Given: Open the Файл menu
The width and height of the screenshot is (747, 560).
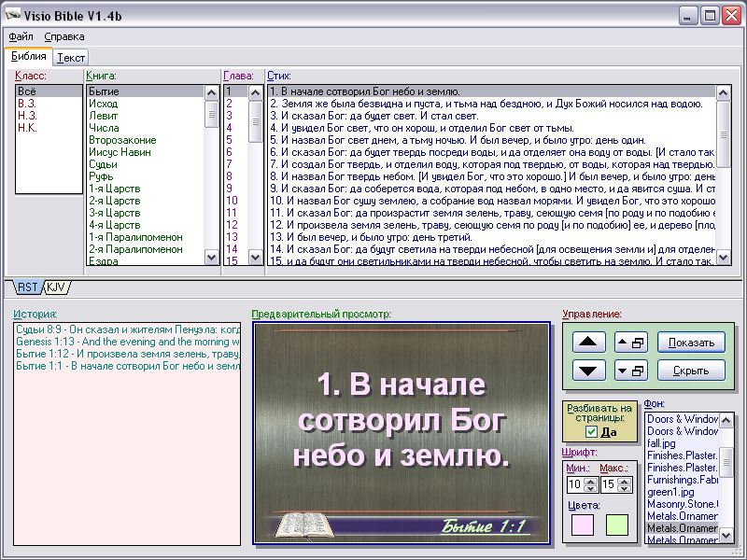Looking at the screenshot, I should (21, 36).
